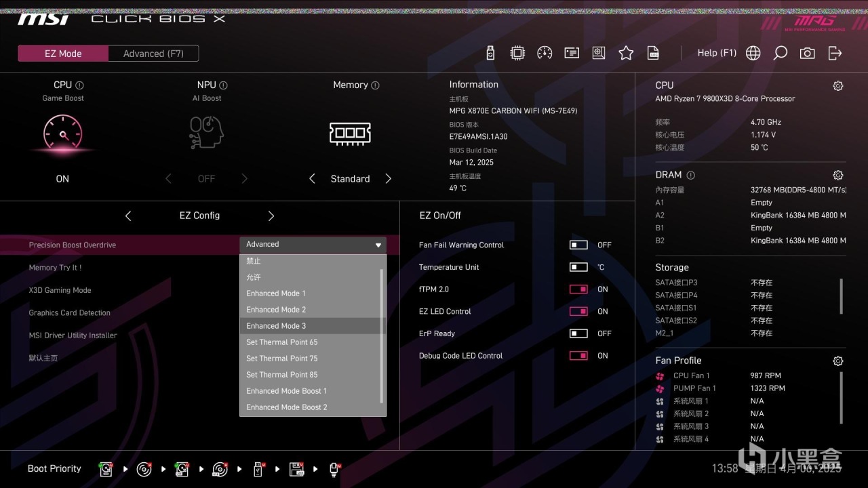
Task: Enable the ErP Ready switch
Action: [578, 333]
